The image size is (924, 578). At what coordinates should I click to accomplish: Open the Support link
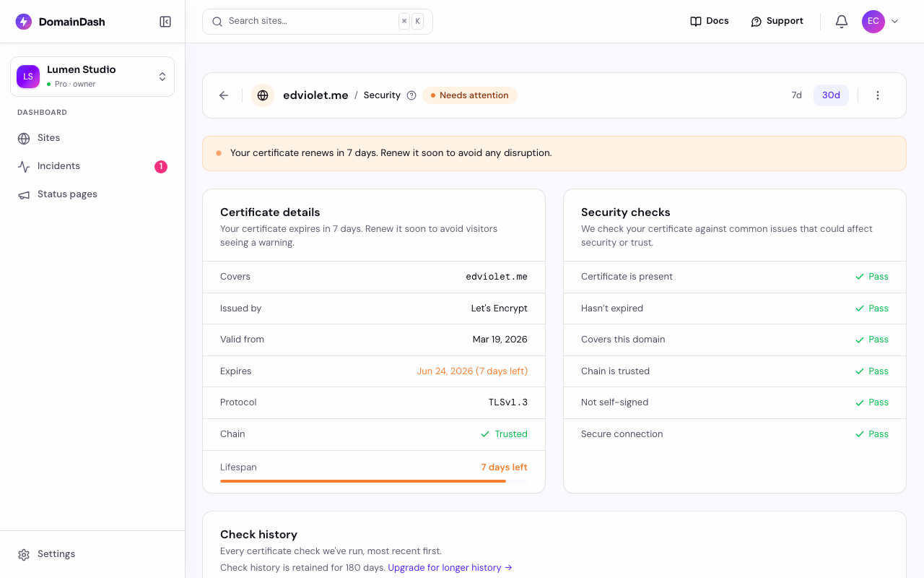[x=777, y=22]
